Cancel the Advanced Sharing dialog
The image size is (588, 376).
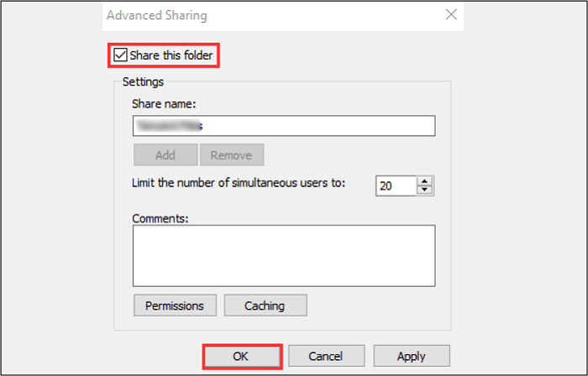coord(327,356)
